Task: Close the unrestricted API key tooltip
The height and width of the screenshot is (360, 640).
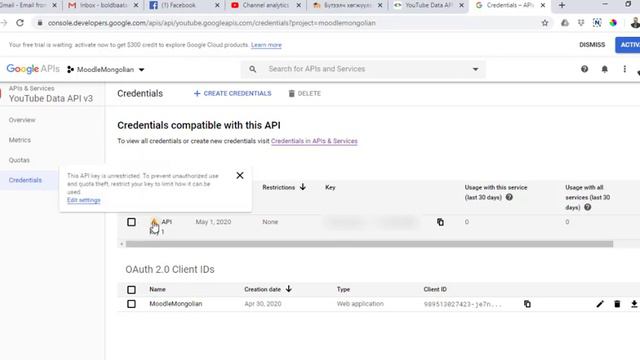Action: coord(240,176)
